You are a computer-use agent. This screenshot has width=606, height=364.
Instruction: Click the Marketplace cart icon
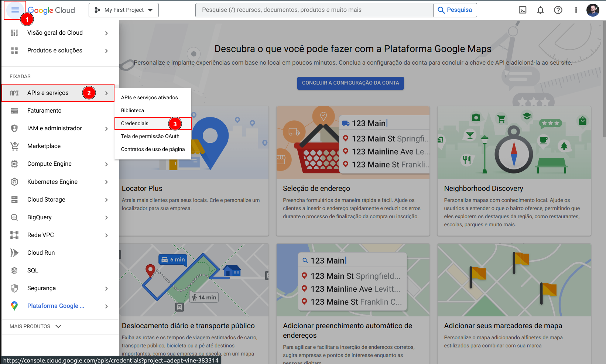tap(14, 146)
